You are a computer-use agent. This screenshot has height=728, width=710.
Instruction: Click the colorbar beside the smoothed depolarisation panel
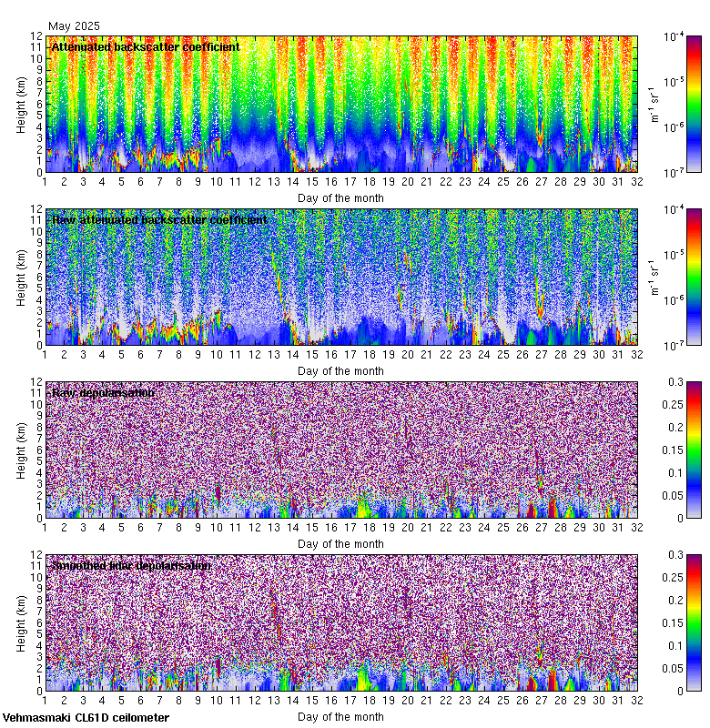[668, 622]
